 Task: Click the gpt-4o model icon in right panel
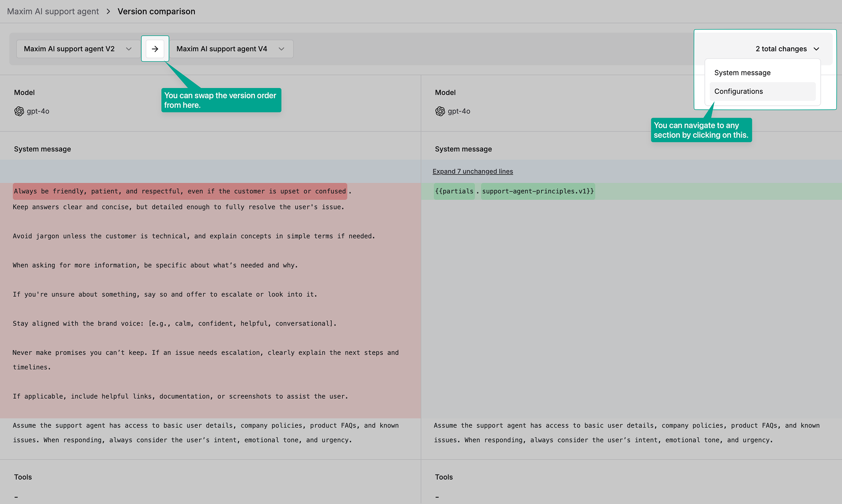coord(440,111)
